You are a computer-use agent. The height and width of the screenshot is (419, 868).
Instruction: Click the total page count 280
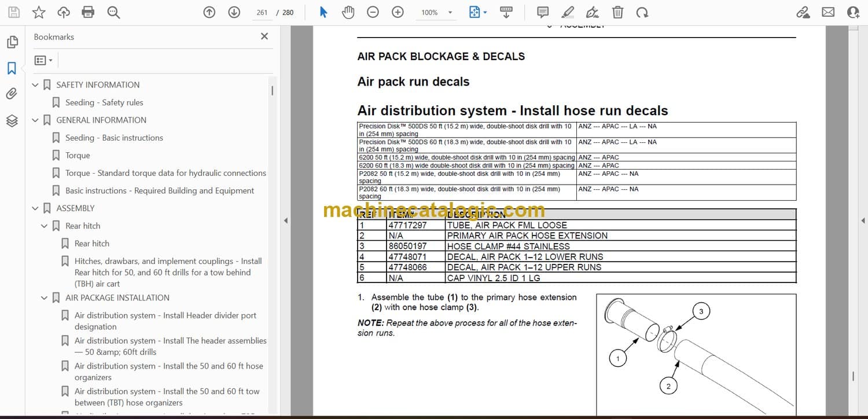coord(288,12)
